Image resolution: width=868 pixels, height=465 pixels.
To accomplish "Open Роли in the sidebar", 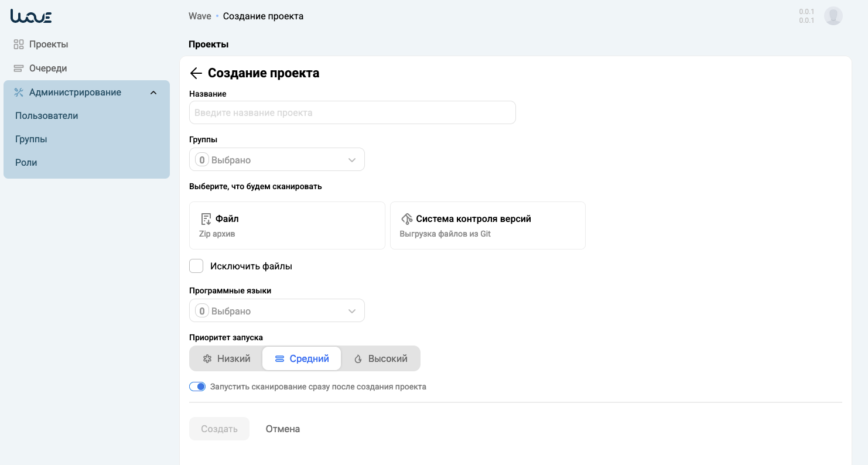I will click(x=26, y=163).
